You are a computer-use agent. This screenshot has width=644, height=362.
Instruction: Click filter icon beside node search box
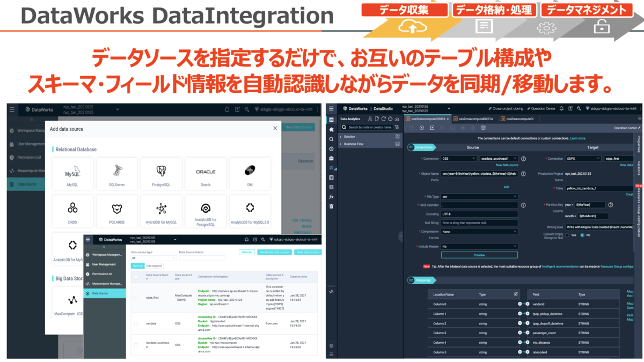pyautogui.click(x=397, y=128)
